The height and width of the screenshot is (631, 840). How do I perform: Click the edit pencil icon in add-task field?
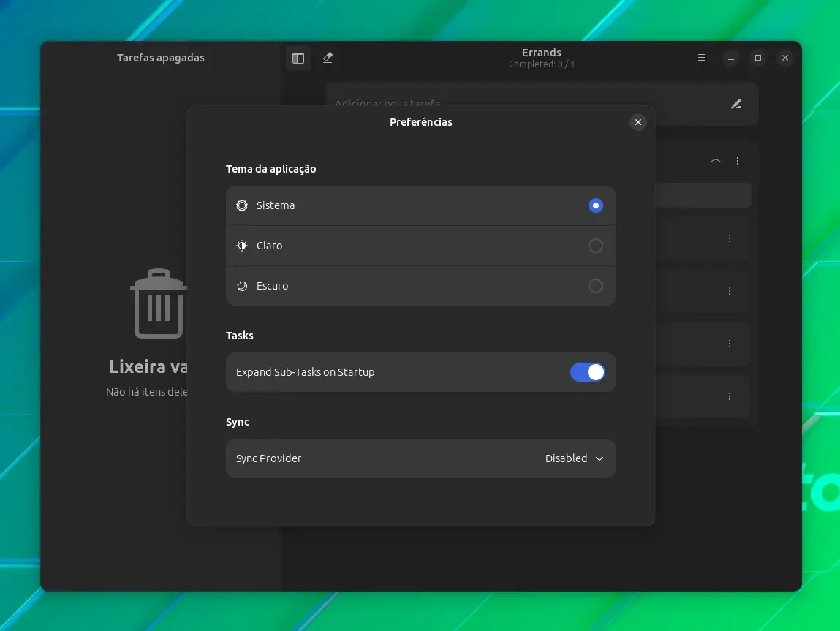point(737,104)
